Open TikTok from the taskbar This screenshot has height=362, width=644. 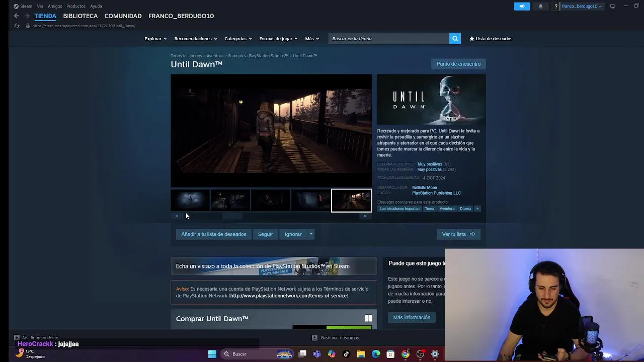coord(346,354)
